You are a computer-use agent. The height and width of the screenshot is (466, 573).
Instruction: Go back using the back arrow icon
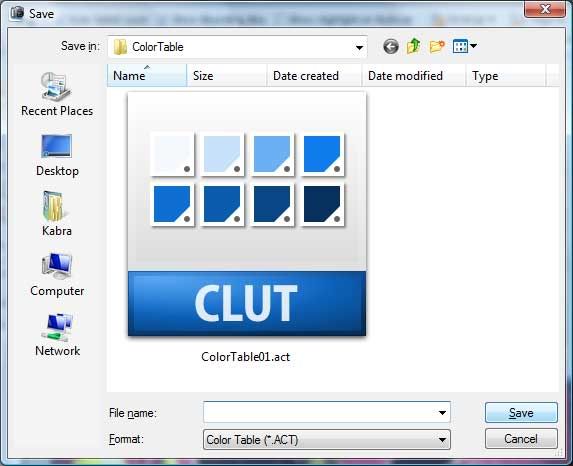tap(391, 46)
